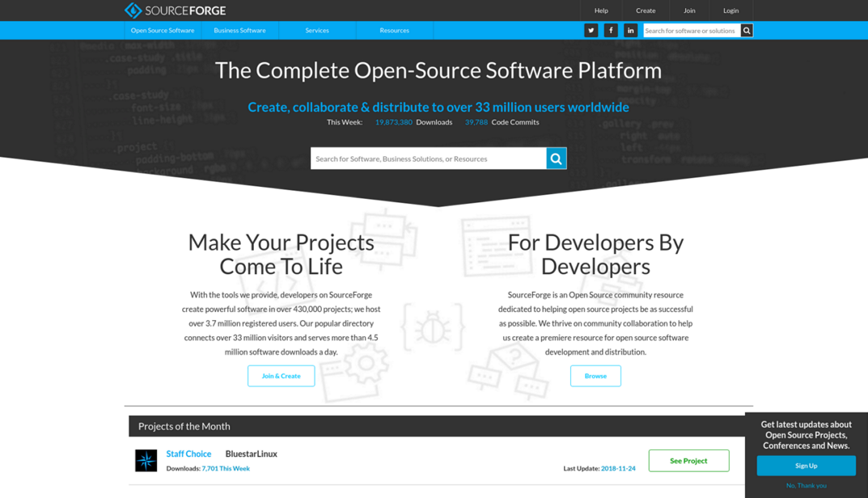Visit SourceForge's Facebook page

tap(611, 30)
